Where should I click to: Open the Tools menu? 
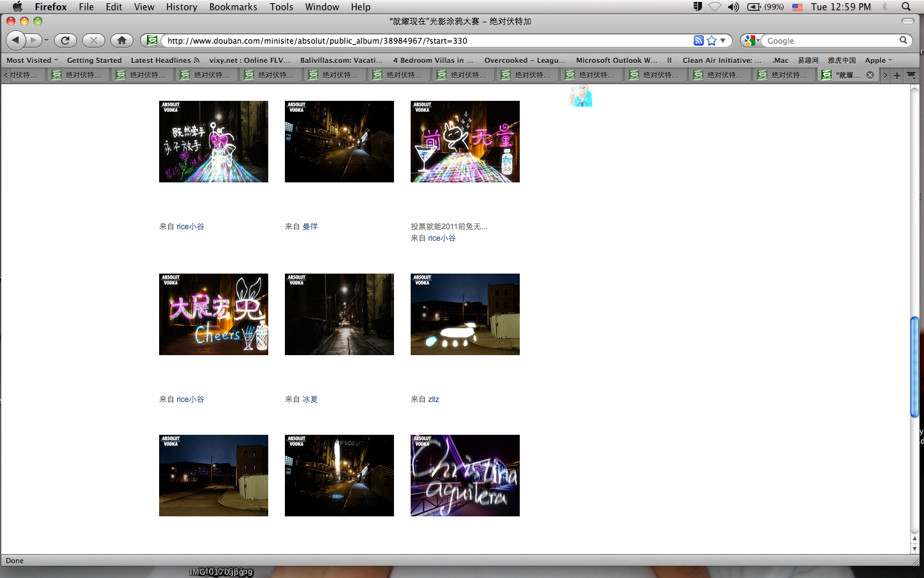(x=281, y=6)
